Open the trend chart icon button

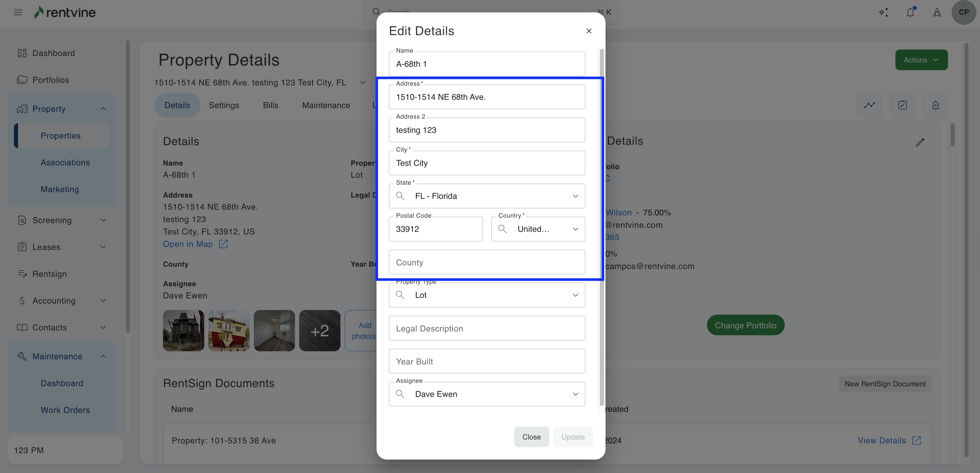(x=869, y=105)
